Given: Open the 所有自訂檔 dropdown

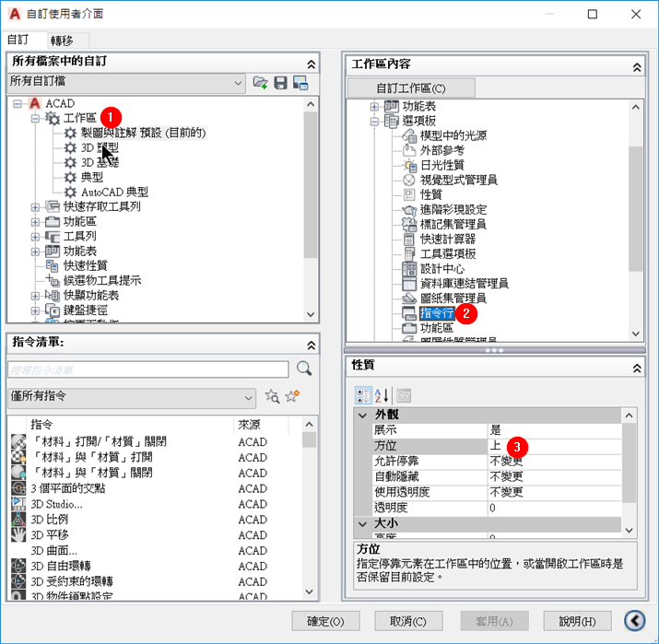Looking at the screenshot, I should click(126, 83).
